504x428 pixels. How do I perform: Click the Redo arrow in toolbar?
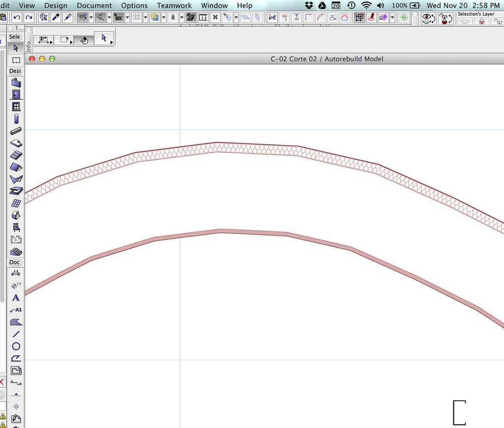[x=29, y=17]
